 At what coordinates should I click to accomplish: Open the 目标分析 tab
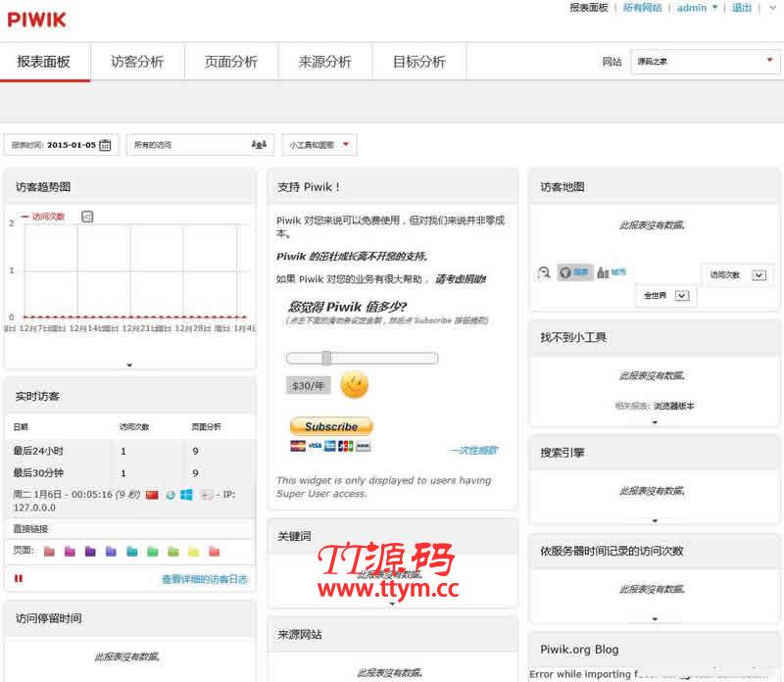(x=419, y=62)
